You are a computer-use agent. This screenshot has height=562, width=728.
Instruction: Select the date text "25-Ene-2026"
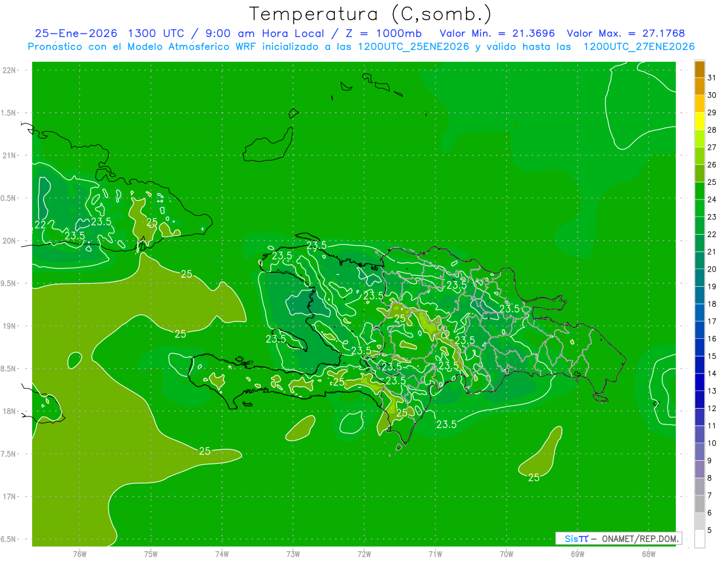[x=76, y=33]
